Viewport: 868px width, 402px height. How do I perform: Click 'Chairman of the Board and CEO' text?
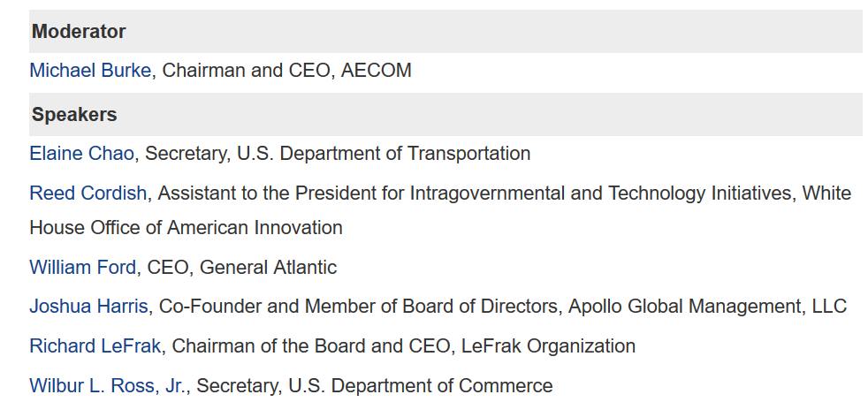click(310, 346)
